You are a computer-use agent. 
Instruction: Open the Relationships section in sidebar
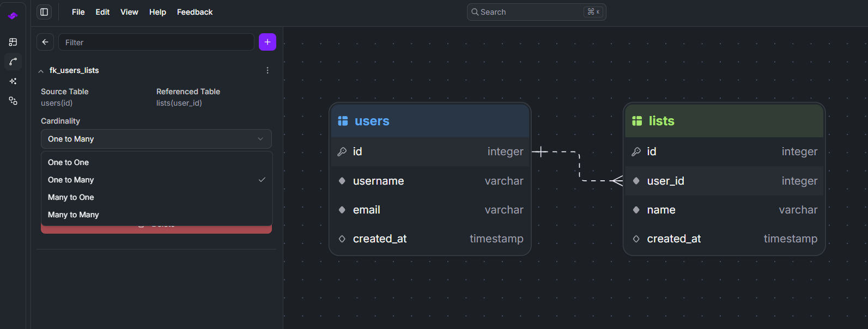click(x=13, y=62)
